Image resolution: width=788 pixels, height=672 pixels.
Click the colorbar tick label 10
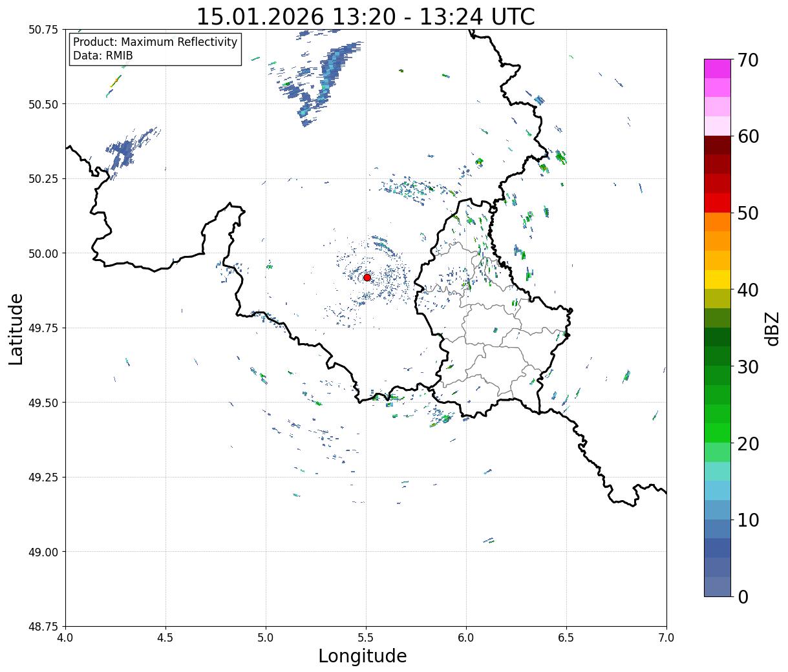pyautogui.click(x=747, y=520)
